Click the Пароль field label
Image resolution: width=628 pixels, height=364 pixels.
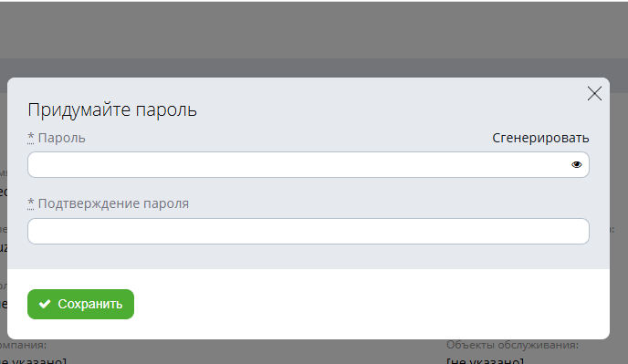tap(62, 138)
